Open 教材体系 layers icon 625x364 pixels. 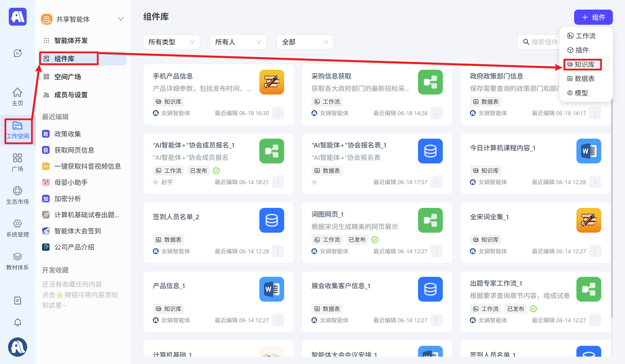[17, 261]
